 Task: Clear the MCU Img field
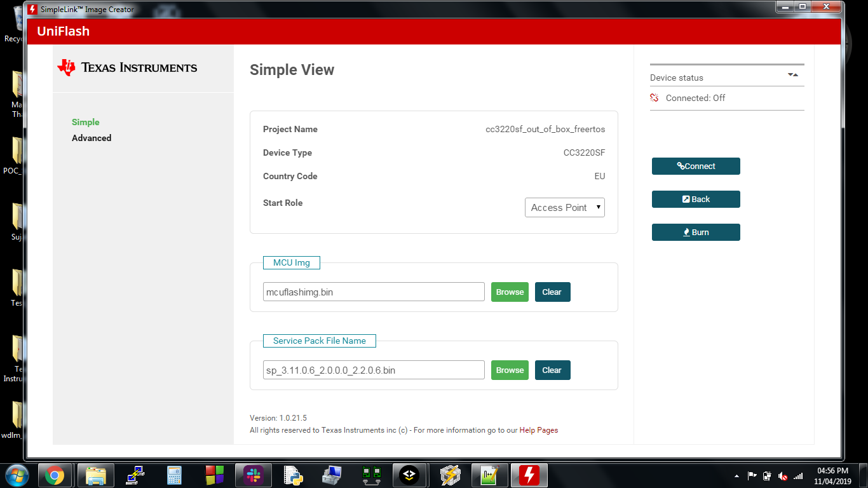coord(552,292)
